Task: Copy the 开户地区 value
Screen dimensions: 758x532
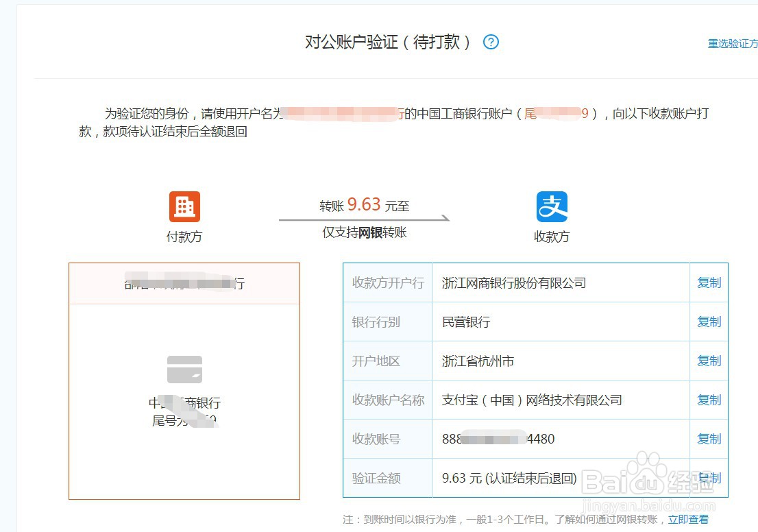Action: click(x=709, y=361)
